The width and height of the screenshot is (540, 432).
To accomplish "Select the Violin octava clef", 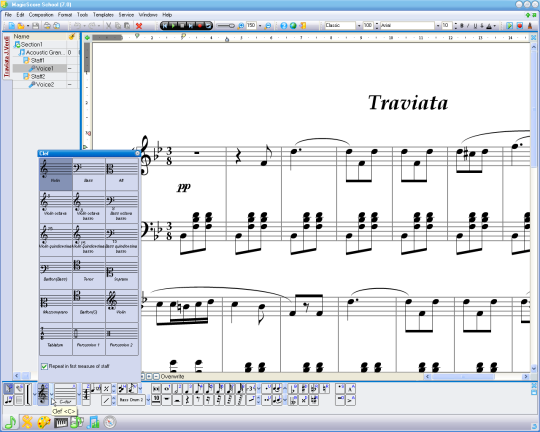I will [55, 207].
